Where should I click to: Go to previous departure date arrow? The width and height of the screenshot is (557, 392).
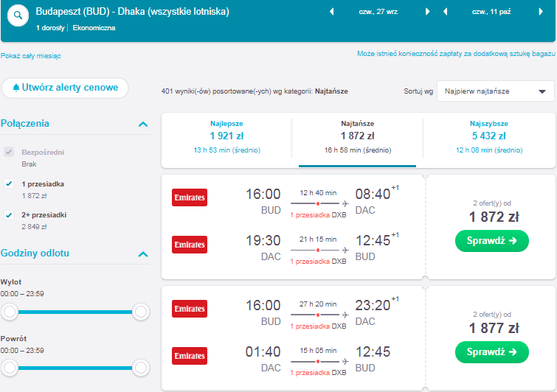(332, 12)
